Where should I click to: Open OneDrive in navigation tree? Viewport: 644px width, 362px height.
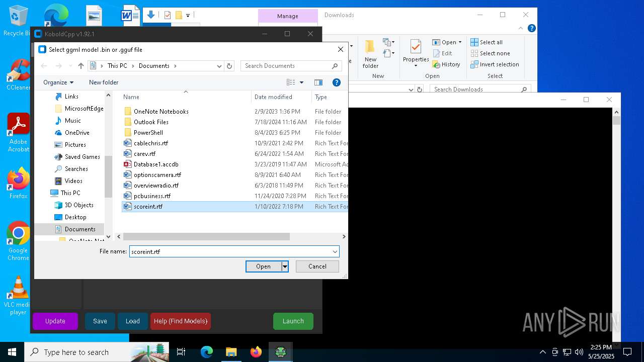(77, 133)
